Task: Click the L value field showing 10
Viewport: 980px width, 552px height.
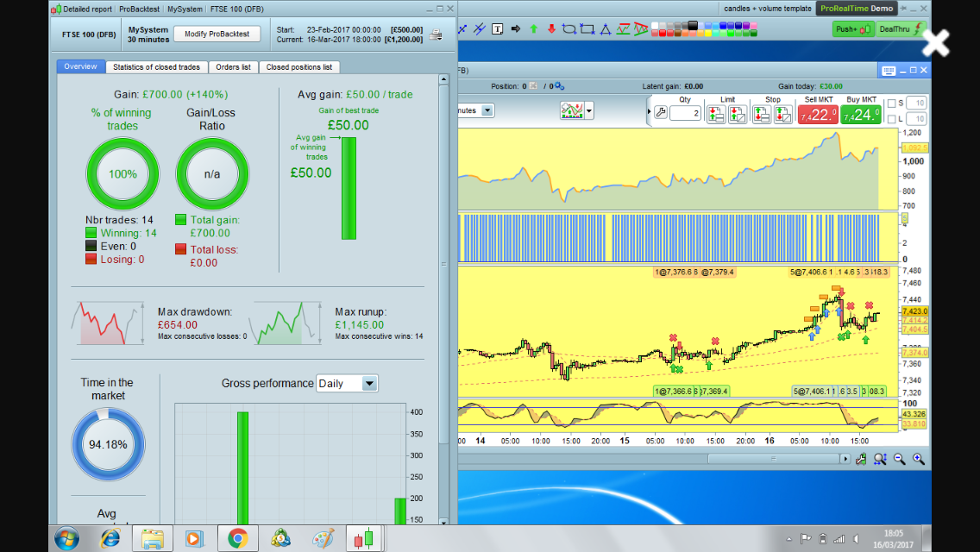Action: click(916, 119)
